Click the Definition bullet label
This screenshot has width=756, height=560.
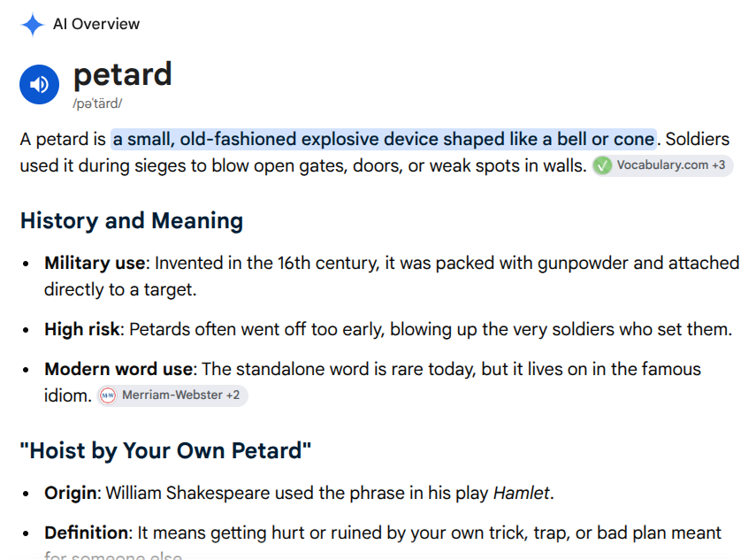(87, 533)
